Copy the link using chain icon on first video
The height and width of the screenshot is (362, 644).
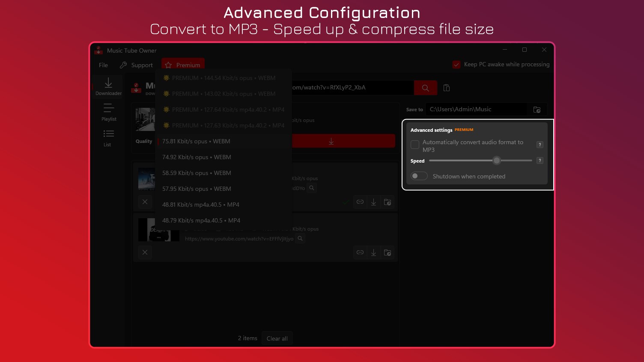point(360,202)
